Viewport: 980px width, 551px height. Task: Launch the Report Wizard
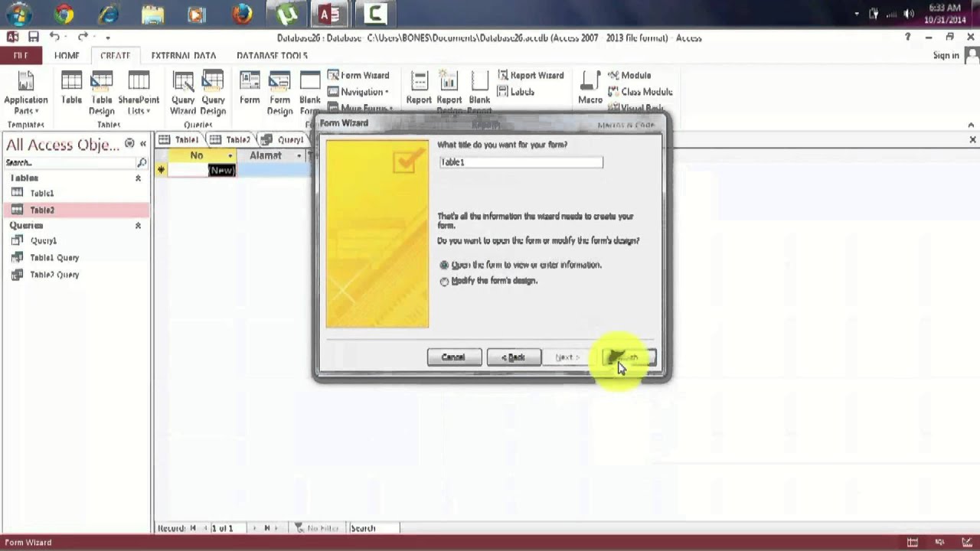tap(531, 75)
